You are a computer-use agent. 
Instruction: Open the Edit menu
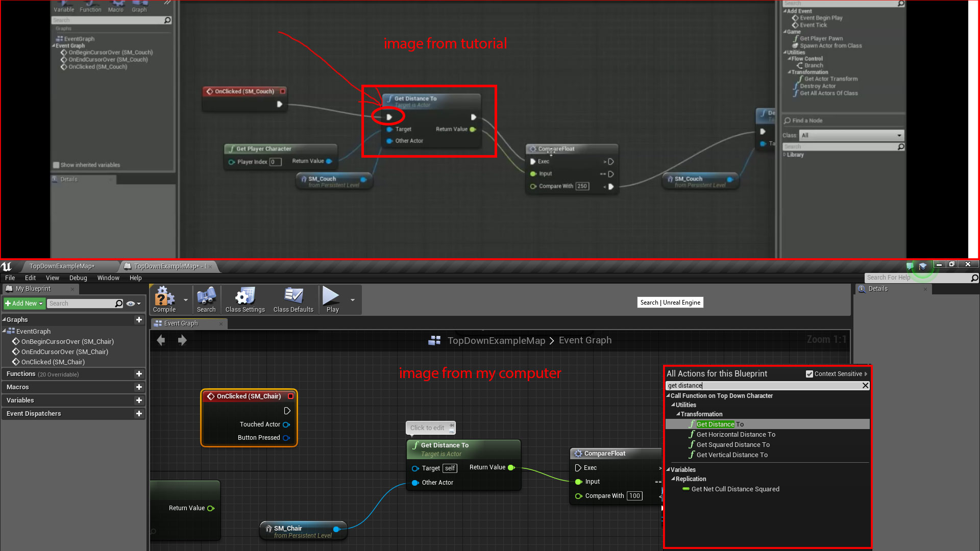pyautogui.click(x=30, y=278)
